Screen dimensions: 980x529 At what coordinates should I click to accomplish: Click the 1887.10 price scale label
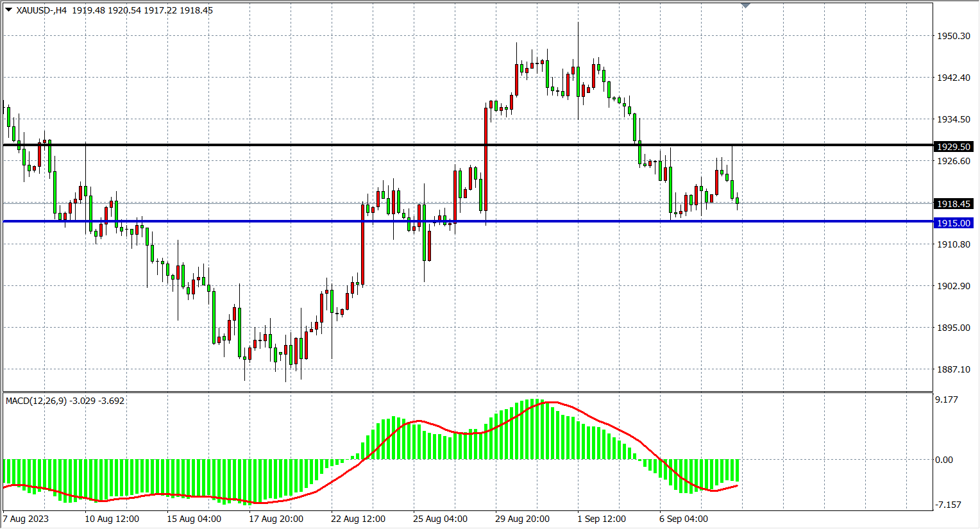(x=954, y=369)
